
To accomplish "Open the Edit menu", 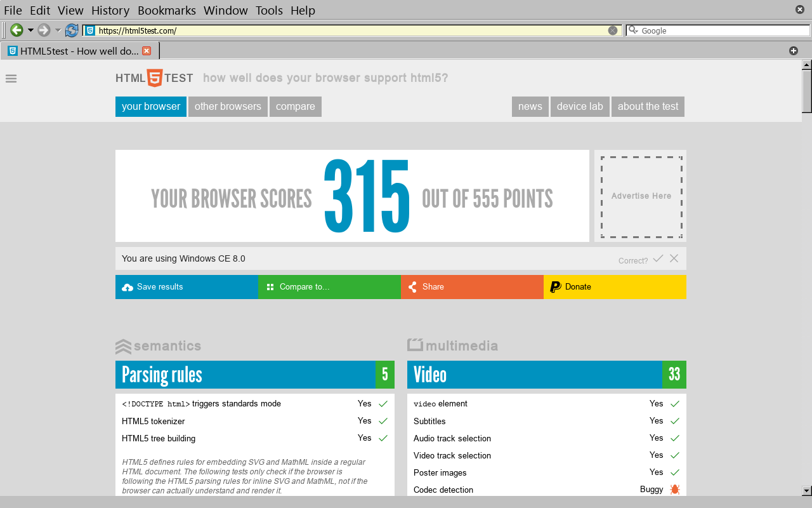I will 40,10.
